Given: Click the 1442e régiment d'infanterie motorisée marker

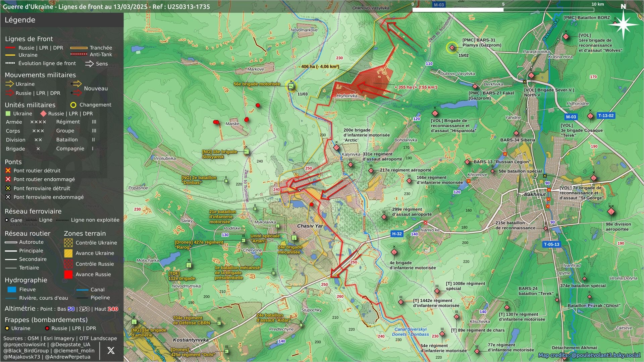Looking at the screenshot, I should (401, 302).
